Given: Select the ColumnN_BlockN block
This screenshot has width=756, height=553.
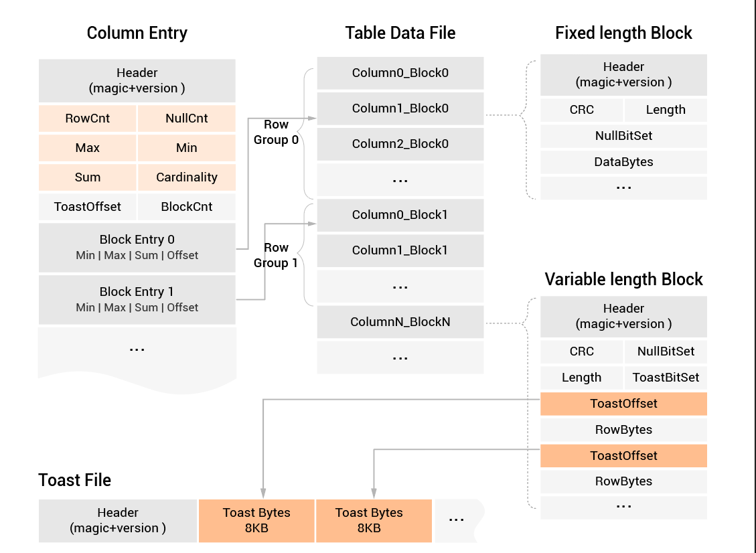Looking at the screenshot, I should coord(400,322).
